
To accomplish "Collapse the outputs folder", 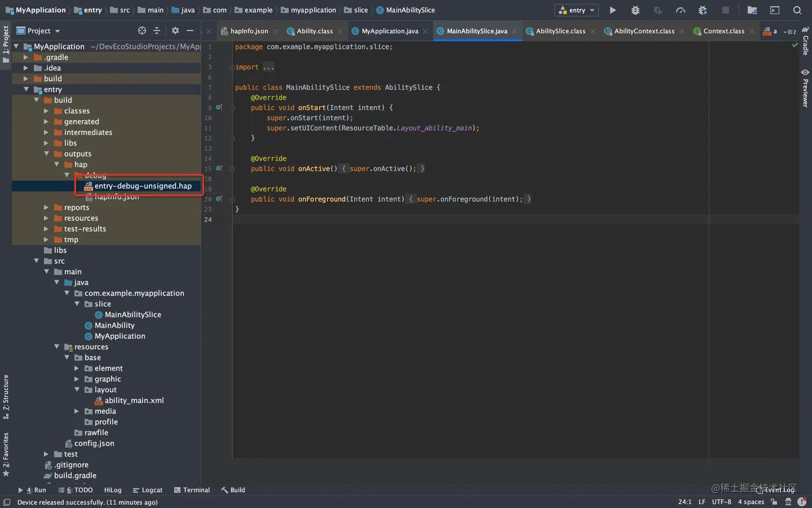I will click(x=46, y=154).
